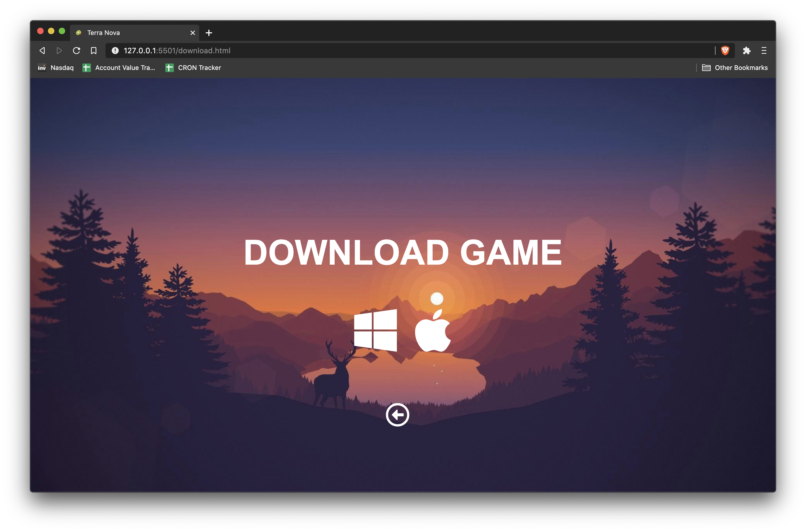Viewport: 806px width, 532px height.
Task: Open the browser hamburger menu
Action: coord(764,51)
